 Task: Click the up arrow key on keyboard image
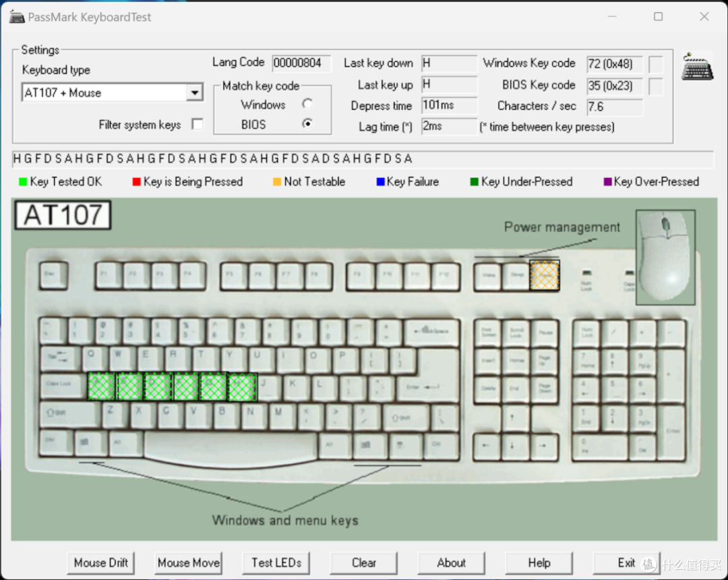click(516, 417)
